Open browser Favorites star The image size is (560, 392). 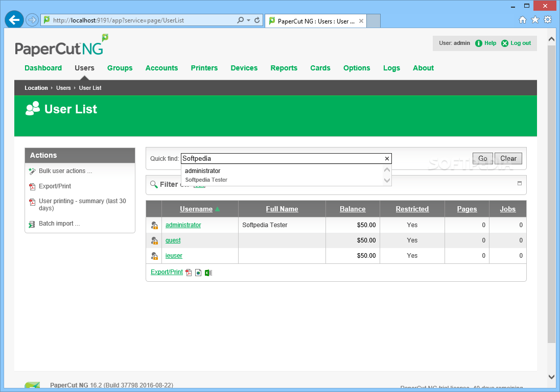[535, 19]
